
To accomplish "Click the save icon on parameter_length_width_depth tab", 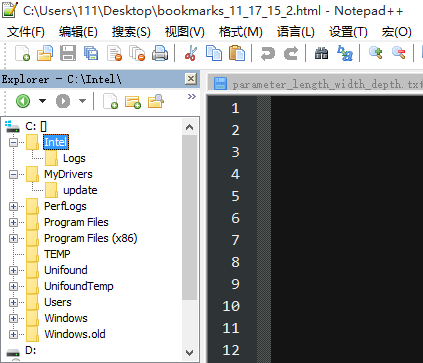I will (220, 83).
